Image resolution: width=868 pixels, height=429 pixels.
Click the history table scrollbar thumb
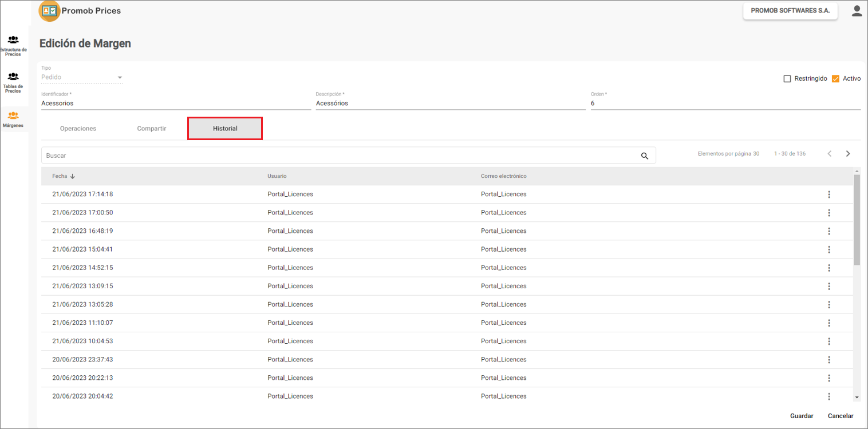(x=857, y=220)
